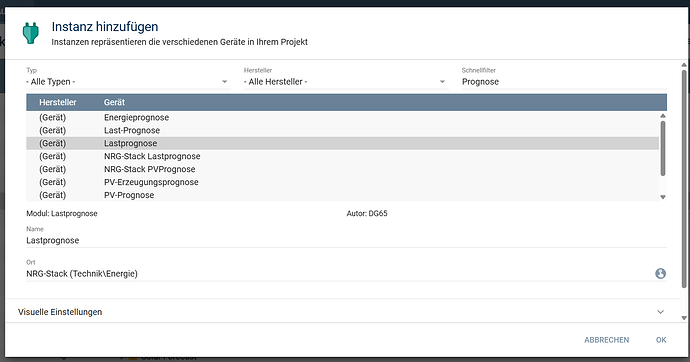This screenshot has height=362, width=690.
Task: Select NRG-Stack PVPrognose row
Action: [x=342, y=169]
